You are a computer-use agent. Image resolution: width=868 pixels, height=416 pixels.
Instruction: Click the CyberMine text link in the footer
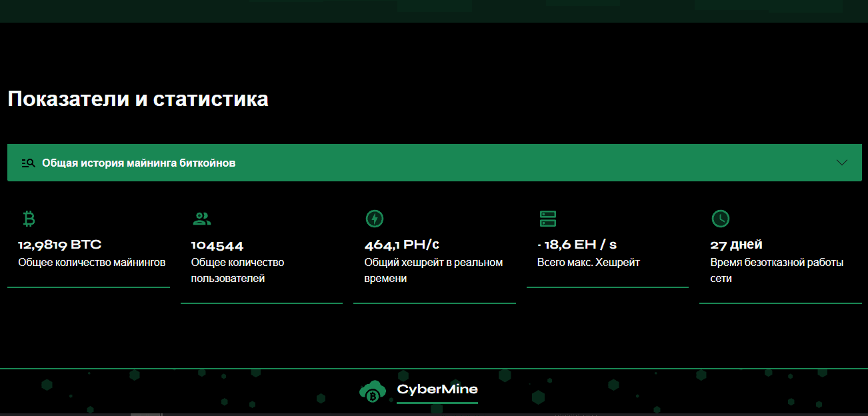click(x=437, y=390)
